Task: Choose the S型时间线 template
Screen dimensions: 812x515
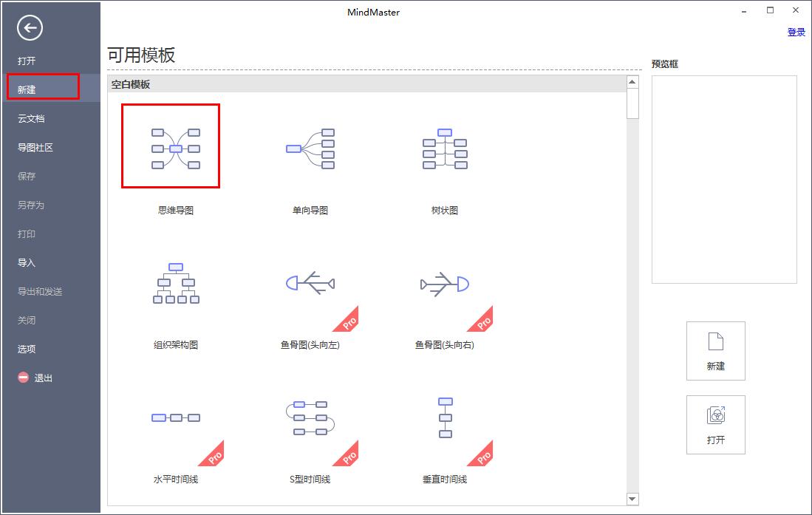Action: pos(310,417)
